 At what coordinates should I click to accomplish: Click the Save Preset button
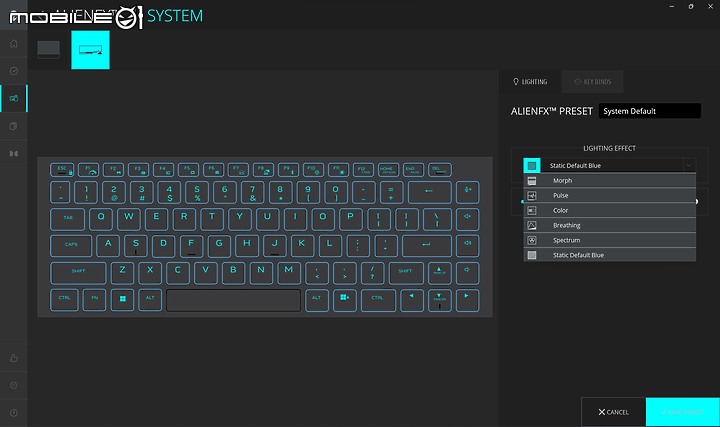click(682, 412)
